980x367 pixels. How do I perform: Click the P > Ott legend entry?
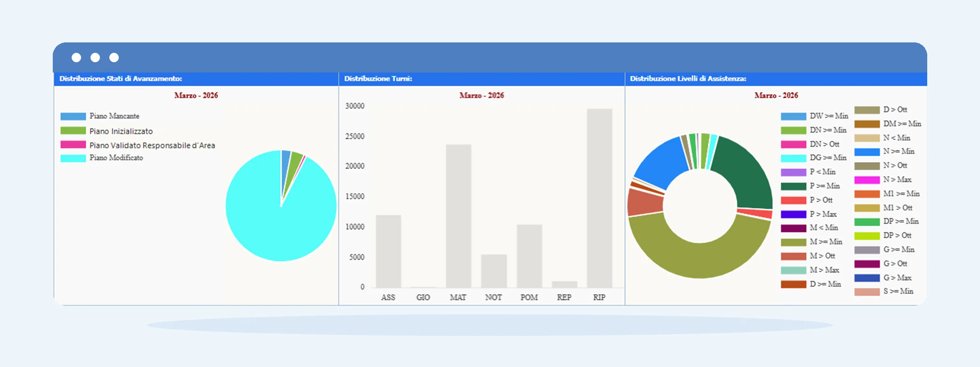(x=807, y=200)
